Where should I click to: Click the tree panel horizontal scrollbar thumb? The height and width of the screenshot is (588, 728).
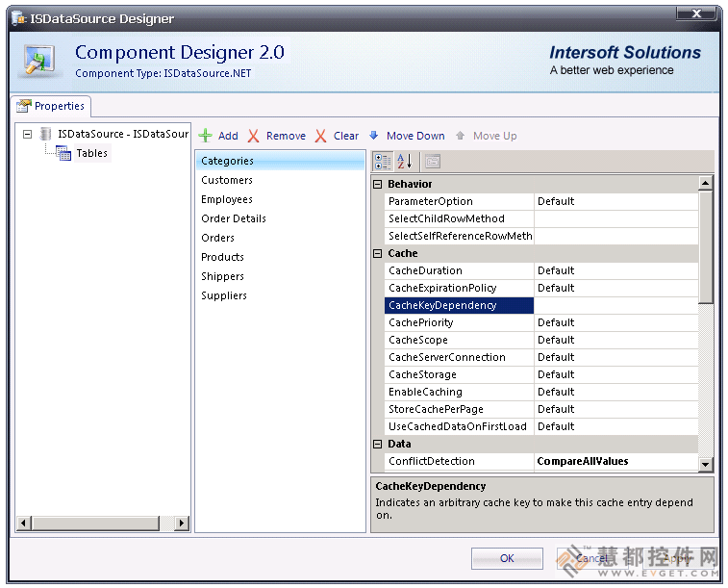click(x=95, y=523)
